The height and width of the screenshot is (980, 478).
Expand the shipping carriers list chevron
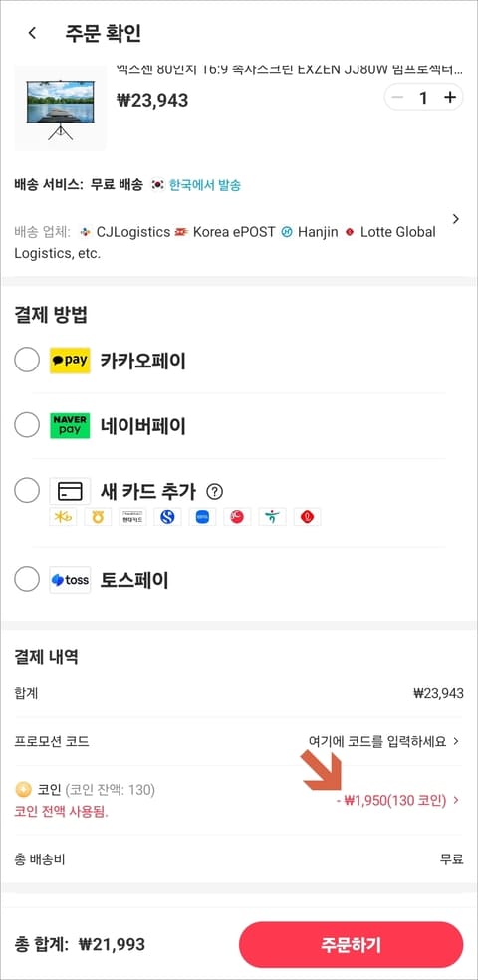coord(456,219)
